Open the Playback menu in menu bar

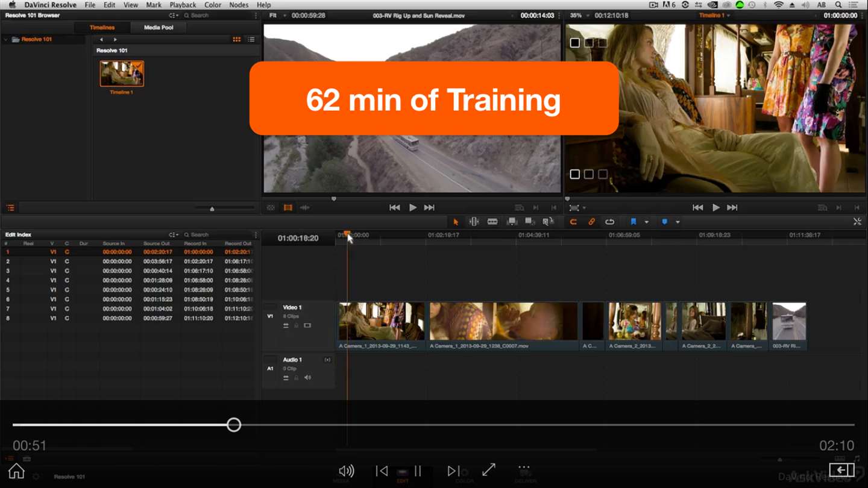point(183,5)
